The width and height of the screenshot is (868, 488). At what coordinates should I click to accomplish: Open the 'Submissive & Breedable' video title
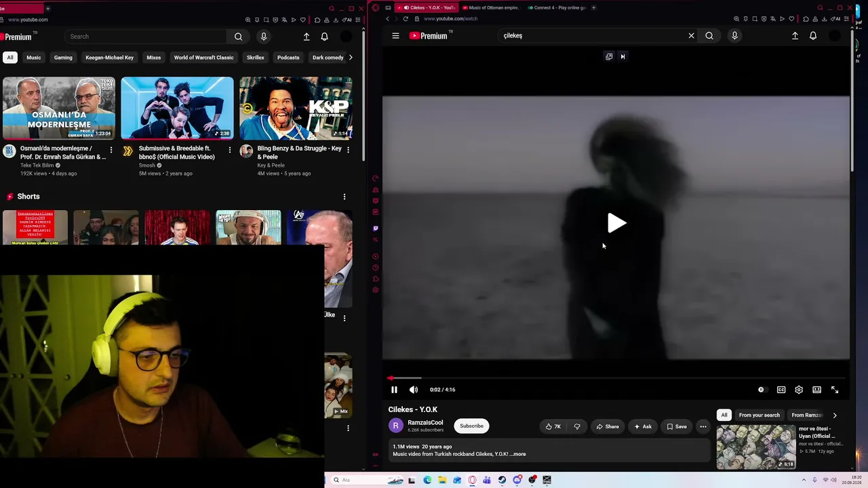tap(177, 152)
